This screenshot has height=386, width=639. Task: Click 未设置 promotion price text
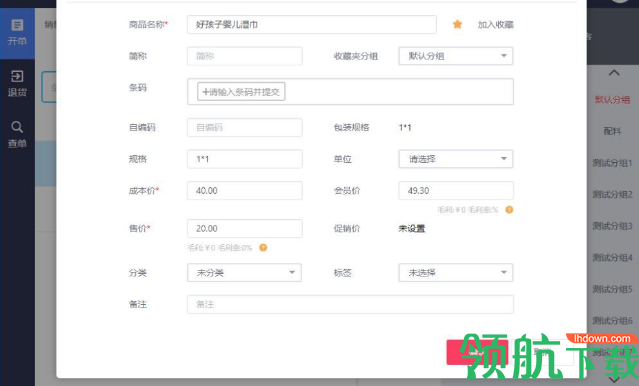click(412, 229)
